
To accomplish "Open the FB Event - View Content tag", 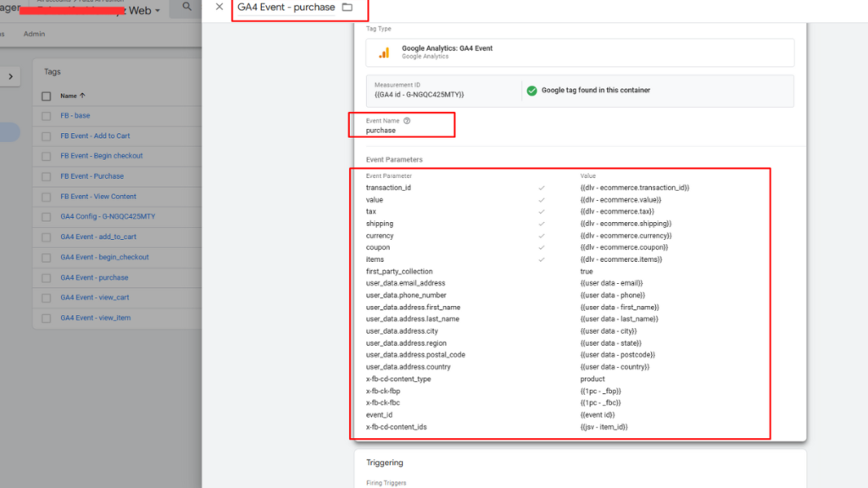I will click(98, 197).
